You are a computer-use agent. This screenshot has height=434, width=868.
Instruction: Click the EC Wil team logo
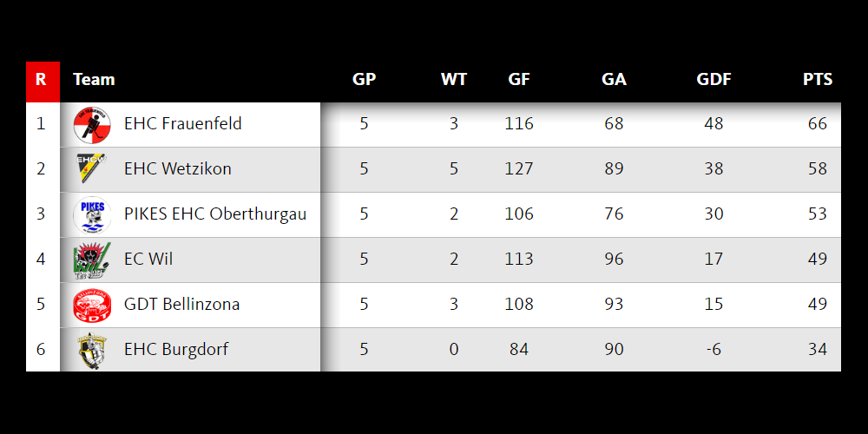(x=92, y=260)
